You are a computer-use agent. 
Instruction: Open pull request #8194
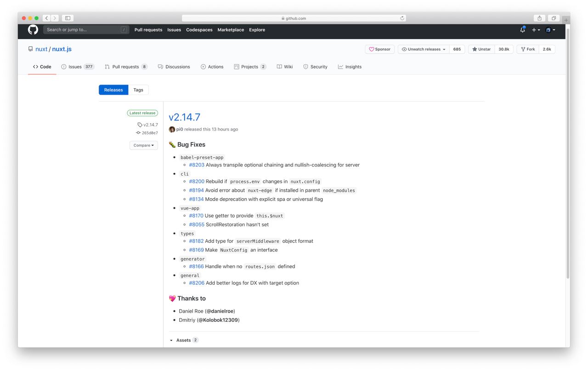pyautogui.click(x=196, y=190)
